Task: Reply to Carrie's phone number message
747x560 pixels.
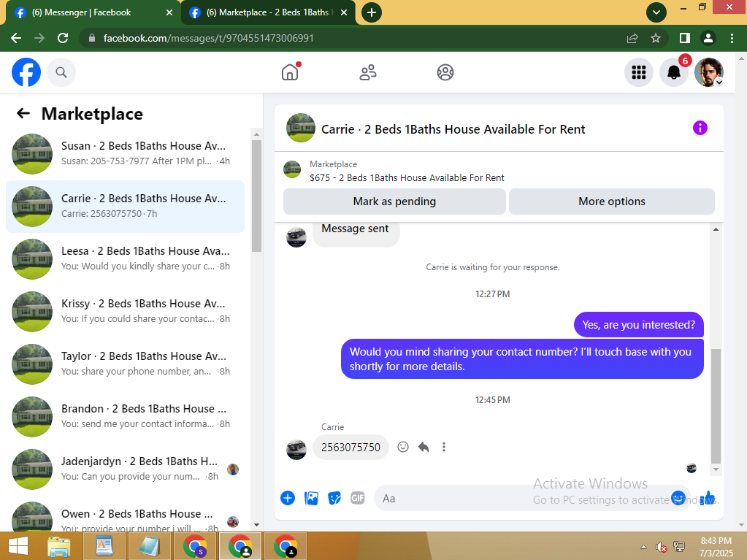Action: pos(424,447)
